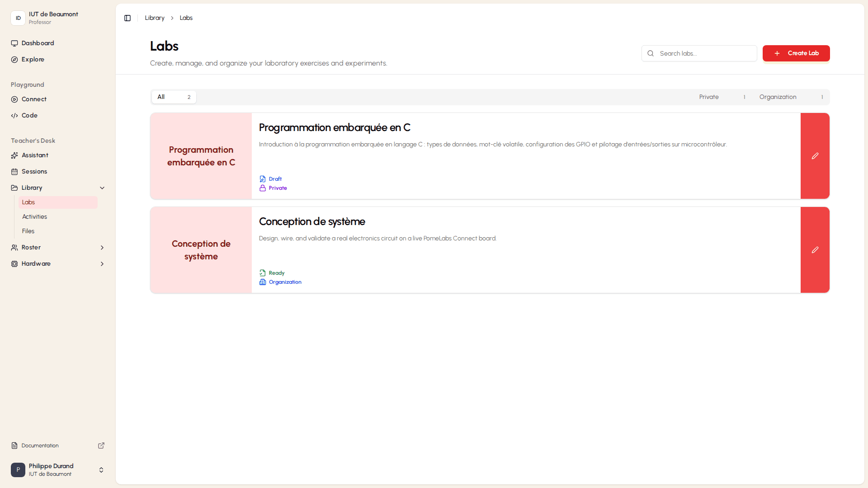Click the Philippe Durand avatar

pos(18,470)
